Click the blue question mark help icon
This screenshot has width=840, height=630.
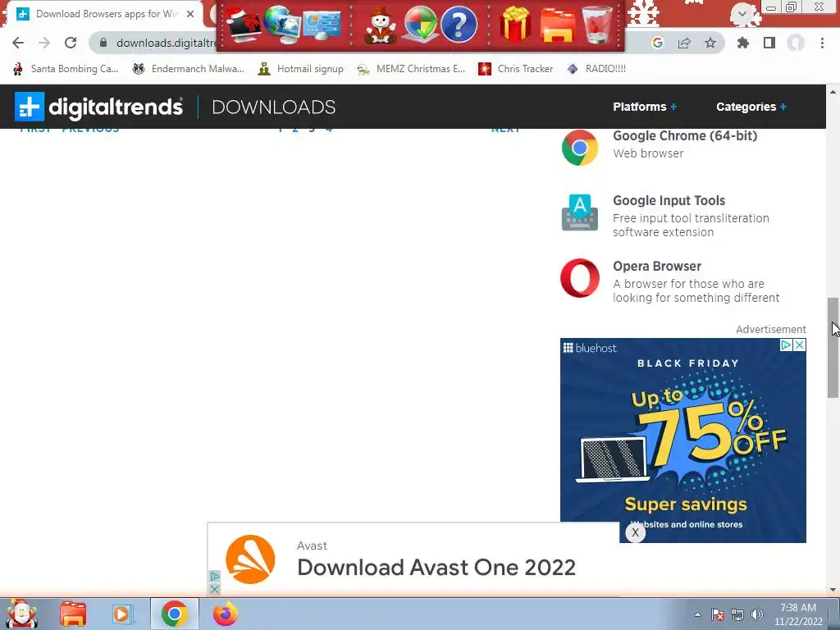point(459,25)
